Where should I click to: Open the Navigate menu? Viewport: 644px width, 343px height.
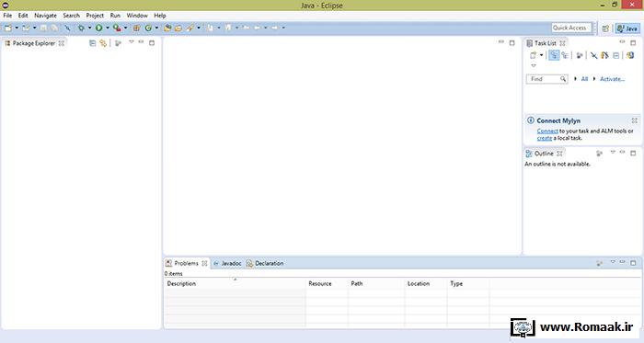tap(45, 16)
